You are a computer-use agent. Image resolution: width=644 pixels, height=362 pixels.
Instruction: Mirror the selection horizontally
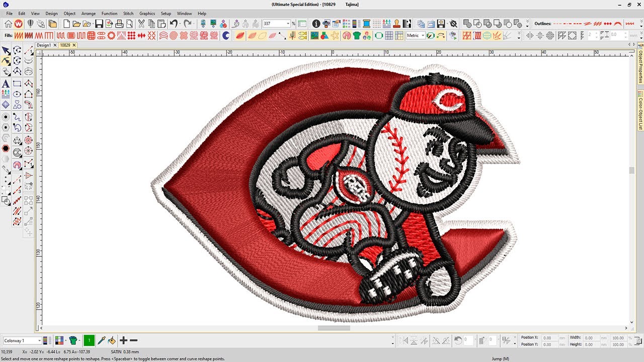click(x=403, y=340)
